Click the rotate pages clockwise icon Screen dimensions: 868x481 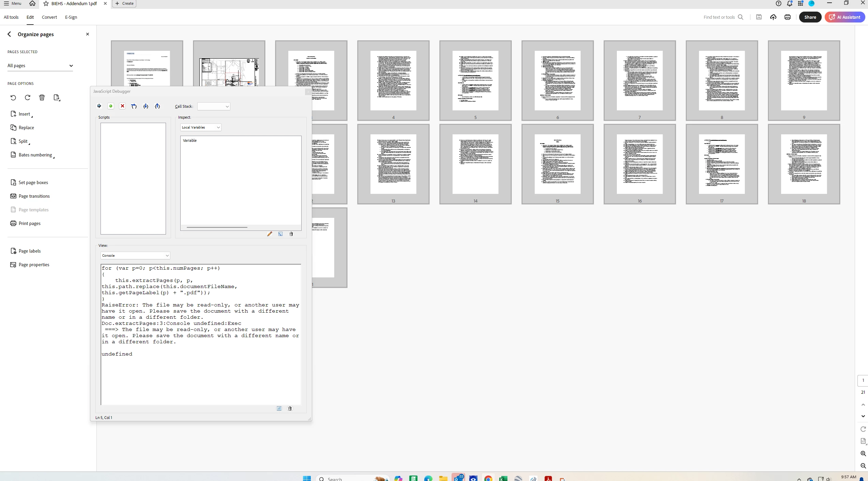point(28,97)
